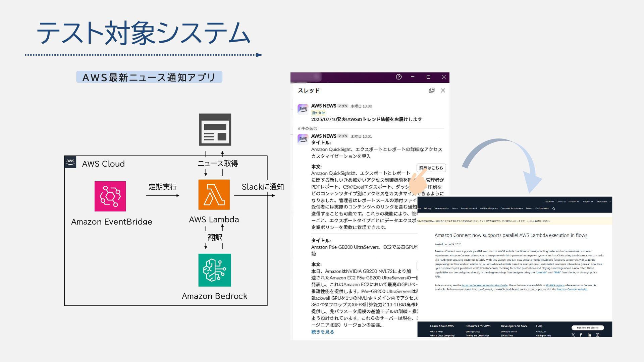Click Getting Started in footer
The image size is (644, 362).
pos(473,331)
